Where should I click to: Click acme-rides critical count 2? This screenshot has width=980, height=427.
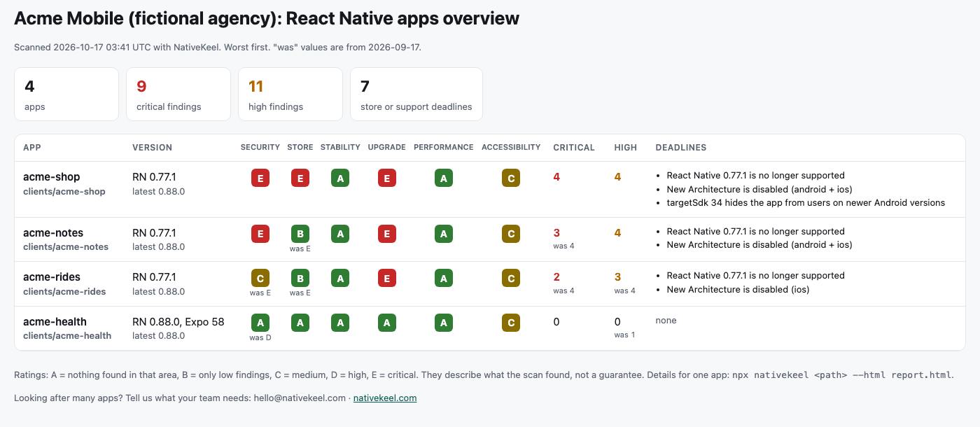pos(556,277)
